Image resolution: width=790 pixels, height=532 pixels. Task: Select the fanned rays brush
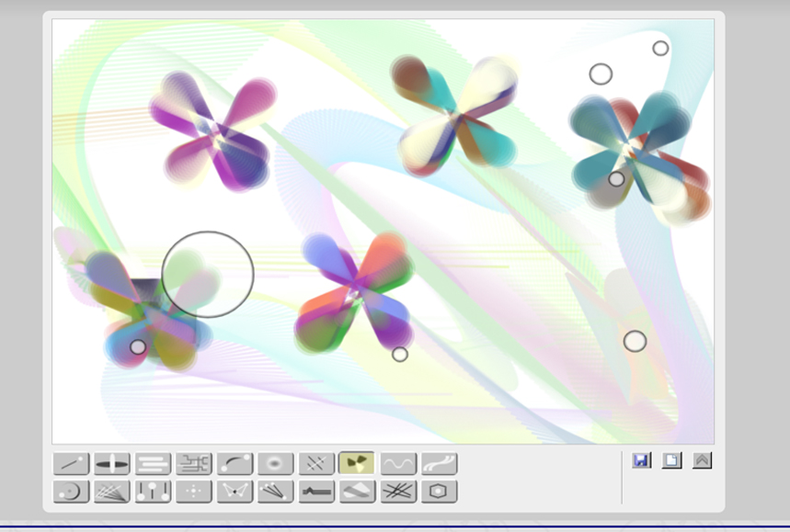(x=112, y=492)
